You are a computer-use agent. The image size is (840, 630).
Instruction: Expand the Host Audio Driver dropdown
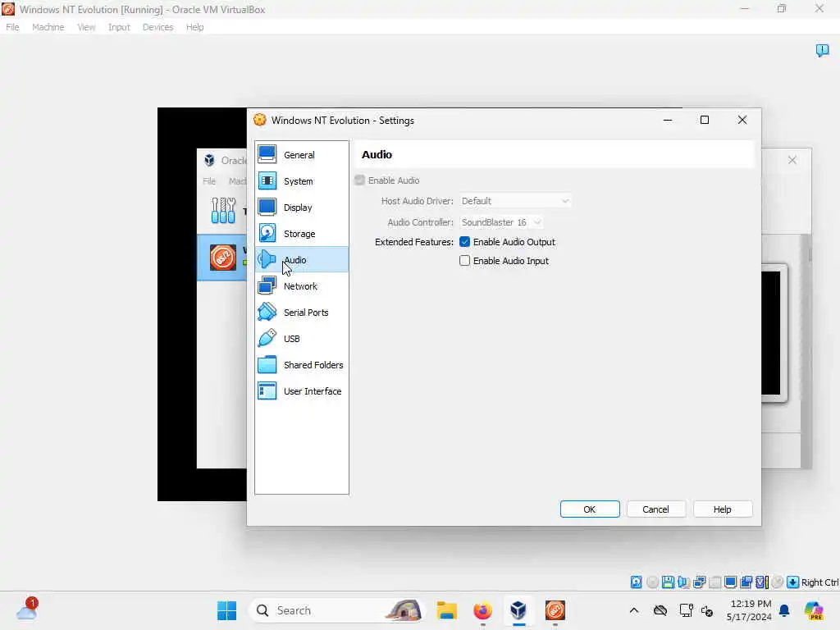(515, 201)
